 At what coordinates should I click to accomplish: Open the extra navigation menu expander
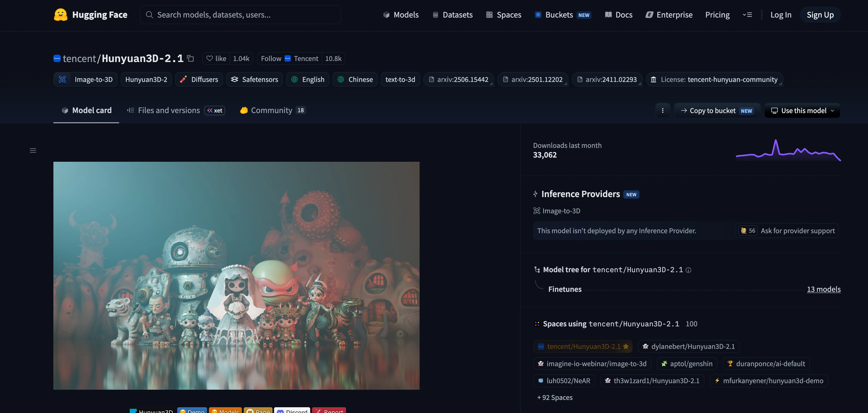(747, 15)
